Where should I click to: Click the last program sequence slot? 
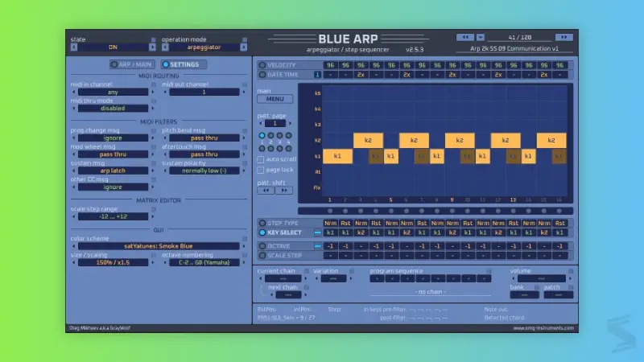[x=484, y=278]
